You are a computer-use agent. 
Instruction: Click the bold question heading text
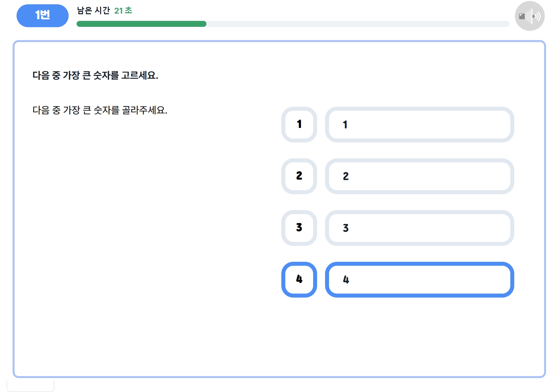tap(95, 76)
